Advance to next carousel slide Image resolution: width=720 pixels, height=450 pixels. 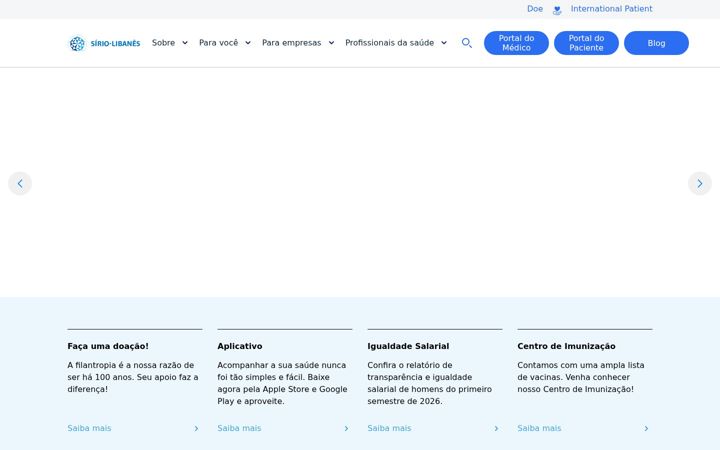pos(700,184)
